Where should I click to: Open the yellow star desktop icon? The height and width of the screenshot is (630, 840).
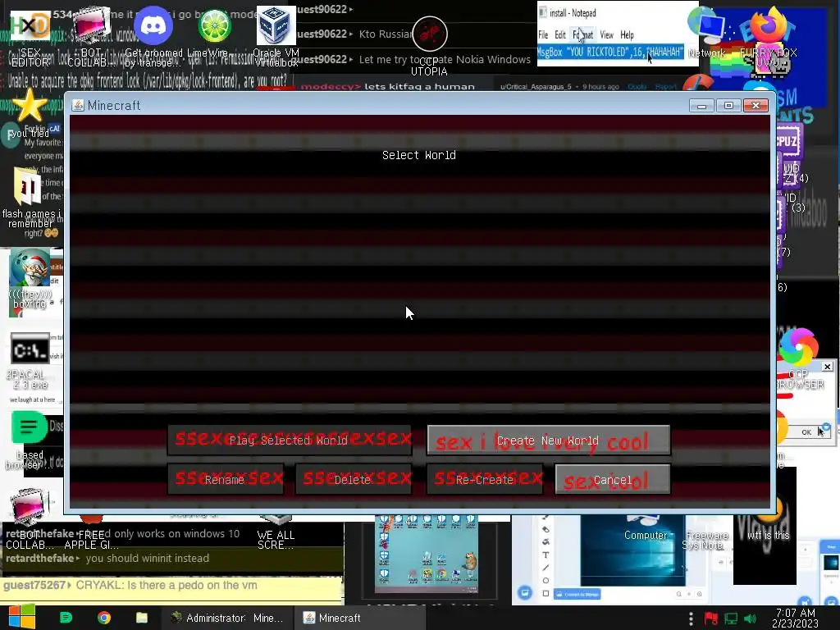click(x=30, y=105)
